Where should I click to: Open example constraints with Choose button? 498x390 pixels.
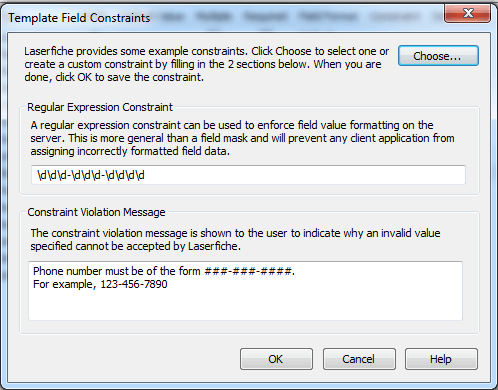(438, 56)
